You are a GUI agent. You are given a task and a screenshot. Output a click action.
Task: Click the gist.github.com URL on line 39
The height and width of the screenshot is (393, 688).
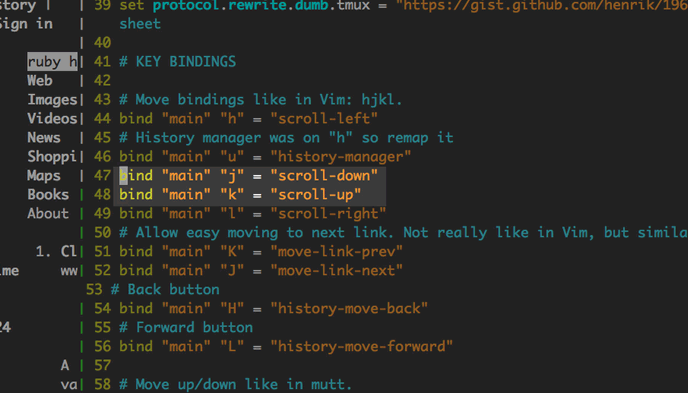[542, 6]
